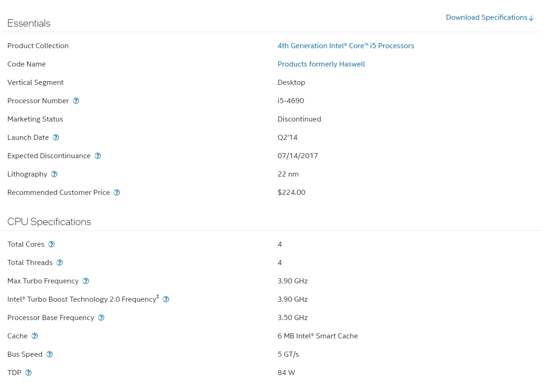Open the Launch Date help tooltip icon
The width and height of the screenshot is (559, 392).
(56, 138)
